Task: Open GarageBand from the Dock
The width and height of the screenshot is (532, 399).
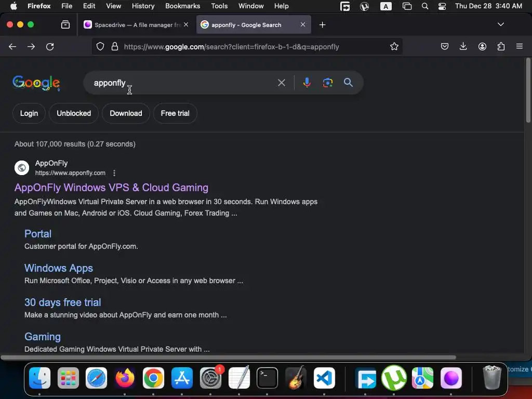Action: point(296,377)
